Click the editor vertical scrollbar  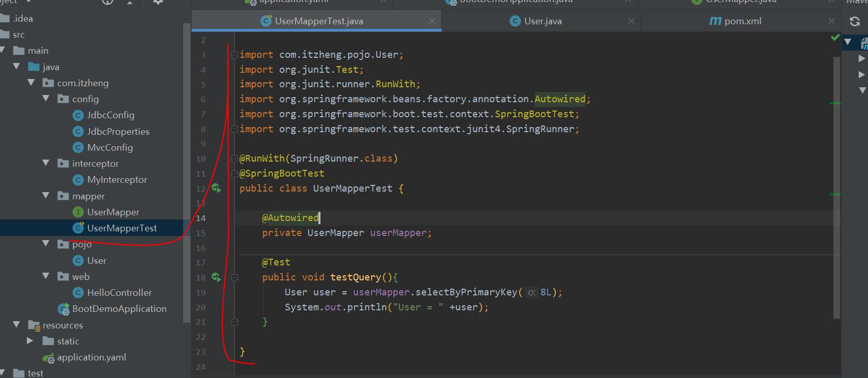(837, 187)
